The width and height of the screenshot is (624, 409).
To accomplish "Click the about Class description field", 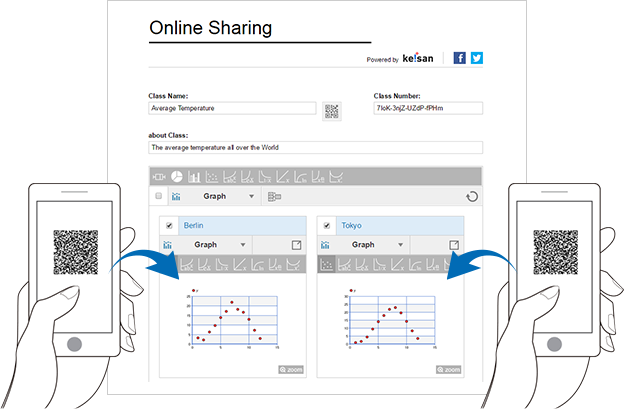I will [314, 147].
